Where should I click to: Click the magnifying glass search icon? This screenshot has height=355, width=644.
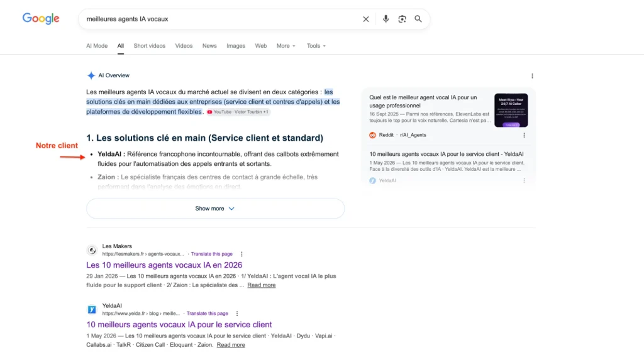(418, 19)
